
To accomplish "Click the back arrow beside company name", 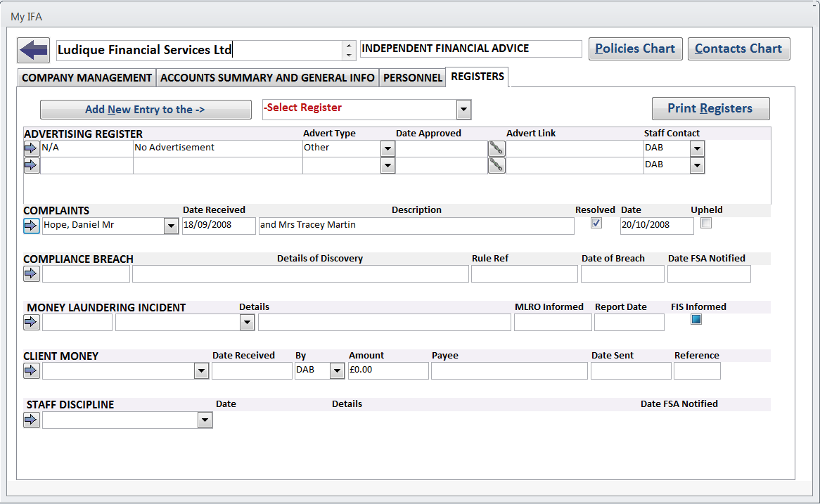I will pos(33,50).
